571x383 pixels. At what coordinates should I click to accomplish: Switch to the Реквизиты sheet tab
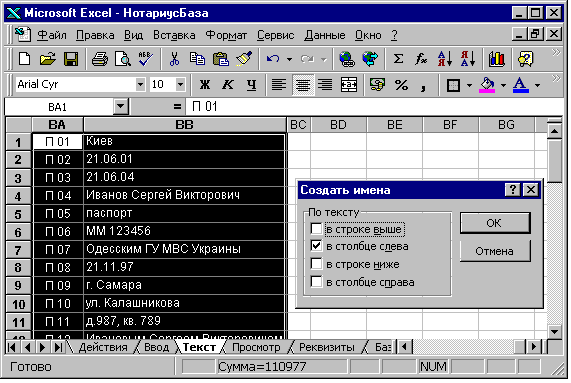pos(327,348)
